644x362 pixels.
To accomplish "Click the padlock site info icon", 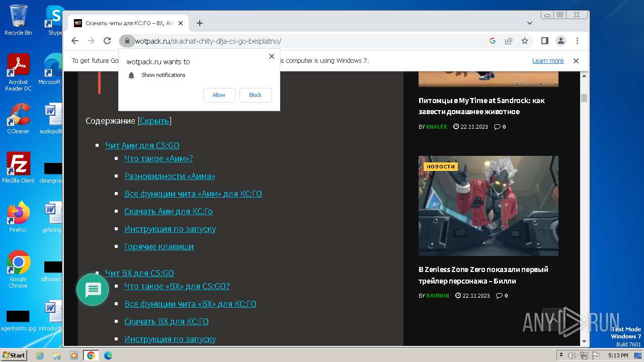I will [127, 41].
